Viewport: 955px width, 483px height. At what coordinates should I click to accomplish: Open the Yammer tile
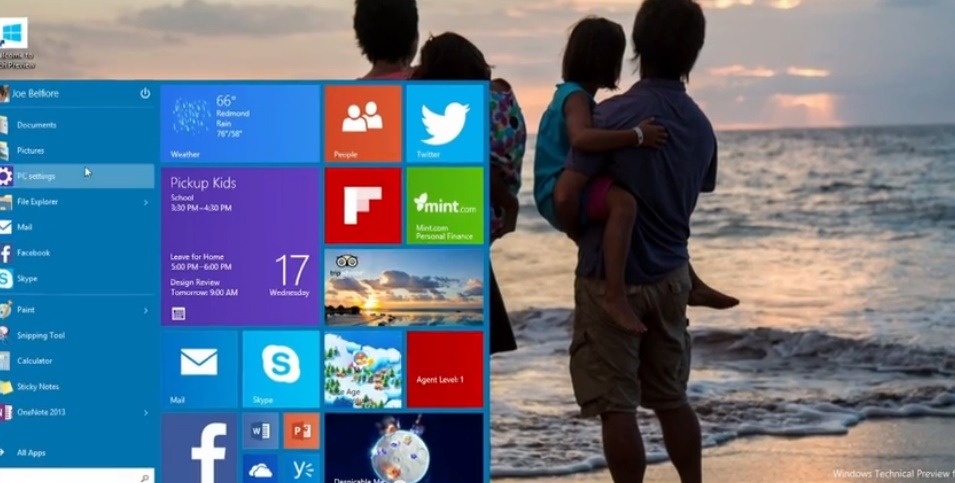301,468
